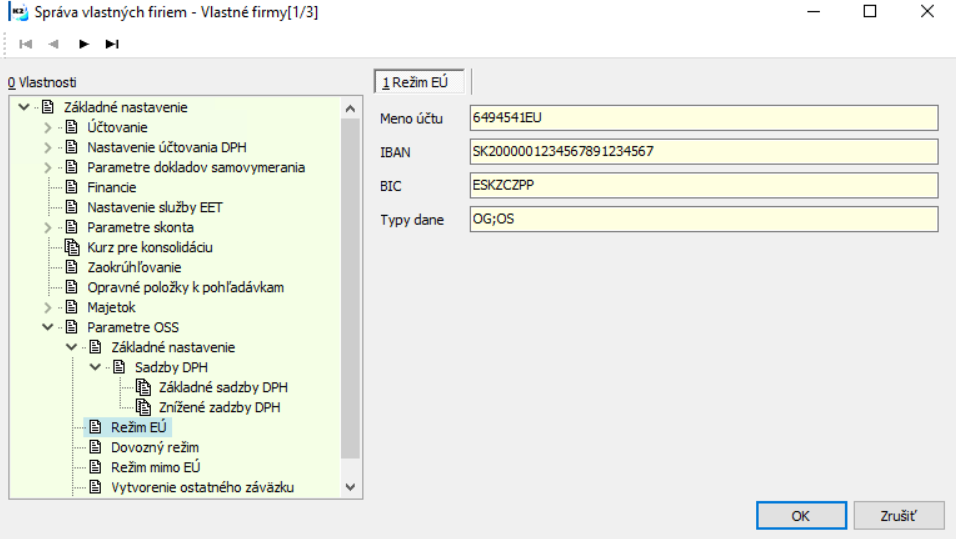This screenshot has width=956, height=539.
Task: Go to previous record arrow
Action: click(x=54, y=44)
